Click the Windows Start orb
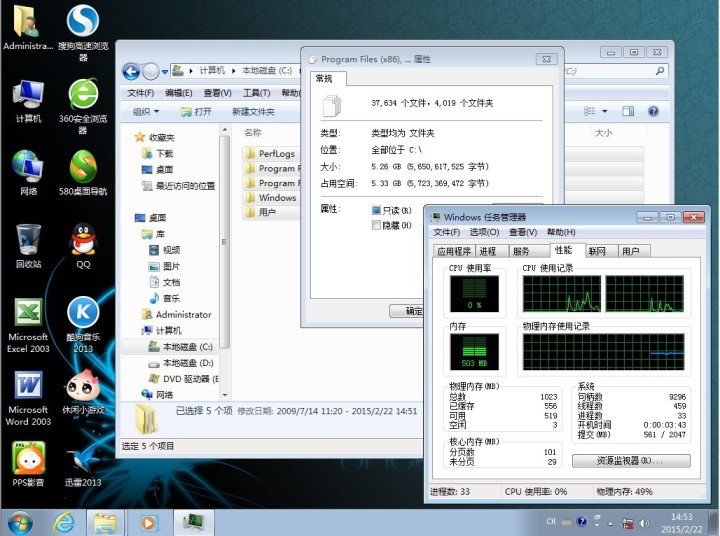This screenshot has height=536, width=720. [20, 521]
